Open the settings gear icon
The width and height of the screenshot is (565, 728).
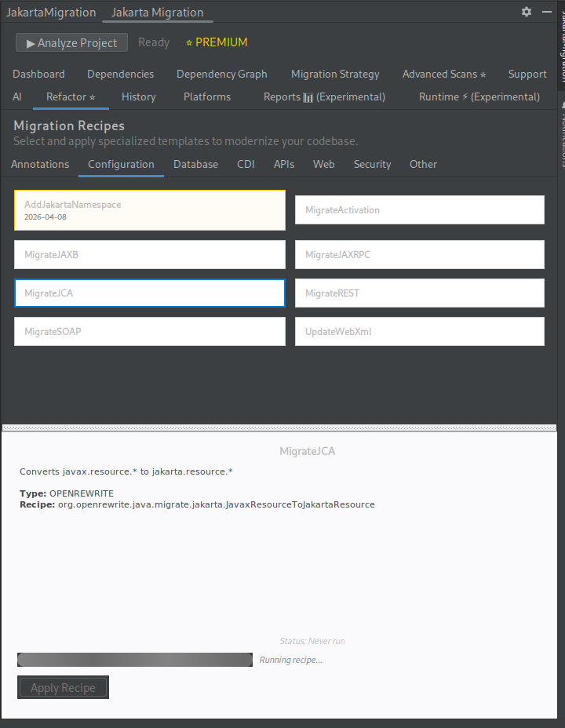pos(526,12)
